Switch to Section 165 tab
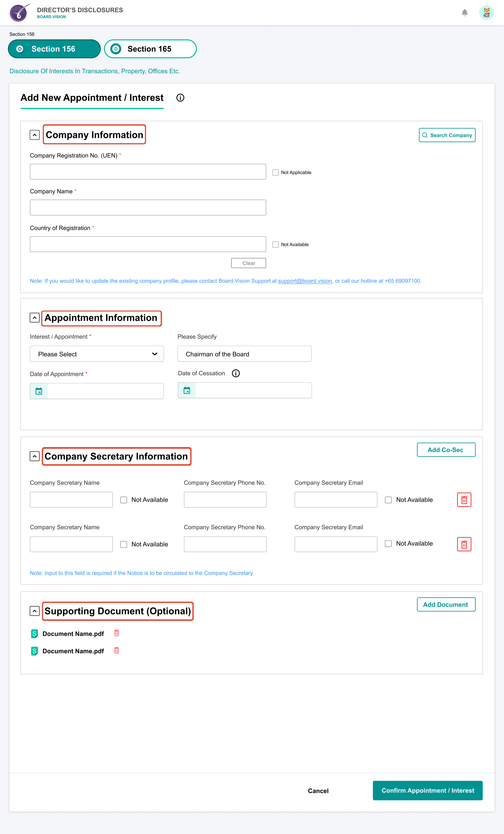Viewport: 504px width, 834px height. click(150, 49)
